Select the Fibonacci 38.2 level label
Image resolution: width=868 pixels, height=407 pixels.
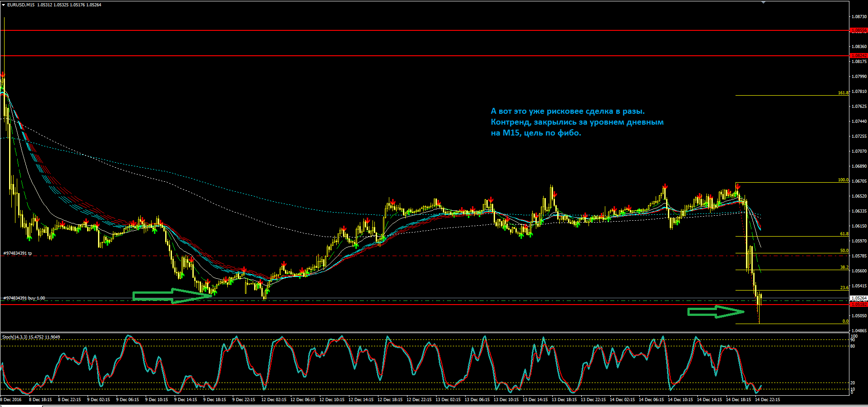click(844, 267)
